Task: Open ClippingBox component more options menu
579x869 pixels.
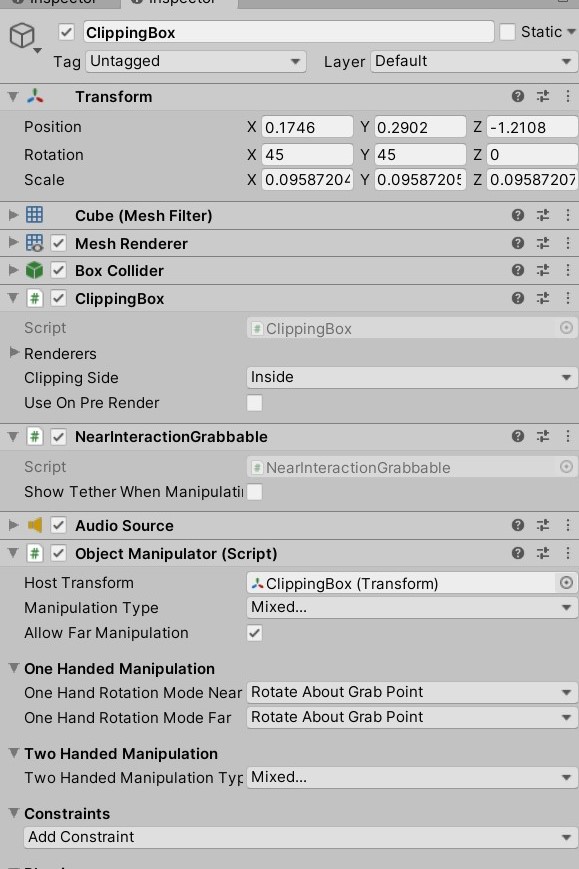Action: point(568,298)
